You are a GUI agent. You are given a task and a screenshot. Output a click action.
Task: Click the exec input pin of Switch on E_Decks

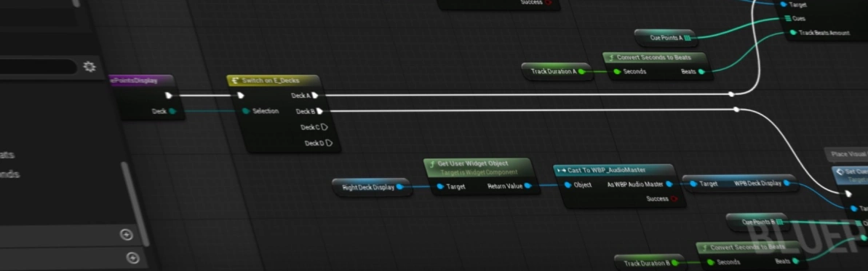pyautogui.click(x=240, y=96)
